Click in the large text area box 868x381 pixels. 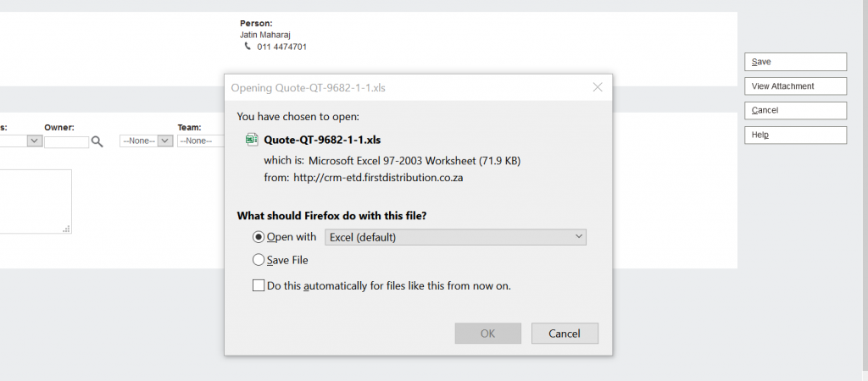(34, 201)
